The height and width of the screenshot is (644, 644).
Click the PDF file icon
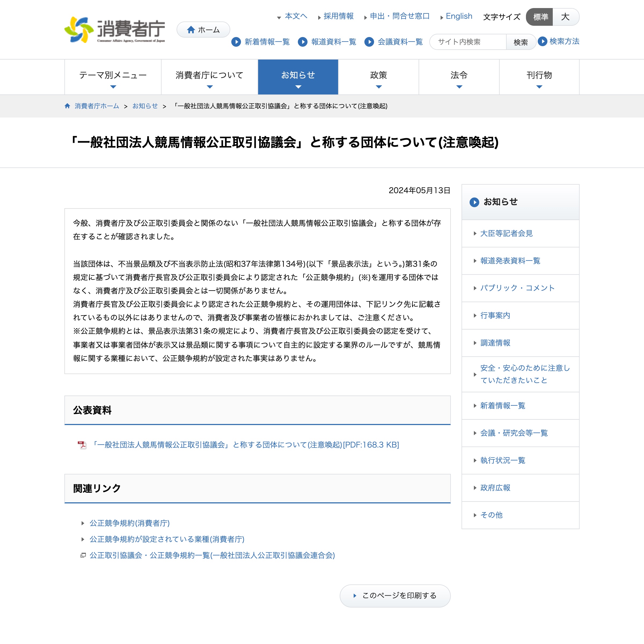[x=82, y=445]
